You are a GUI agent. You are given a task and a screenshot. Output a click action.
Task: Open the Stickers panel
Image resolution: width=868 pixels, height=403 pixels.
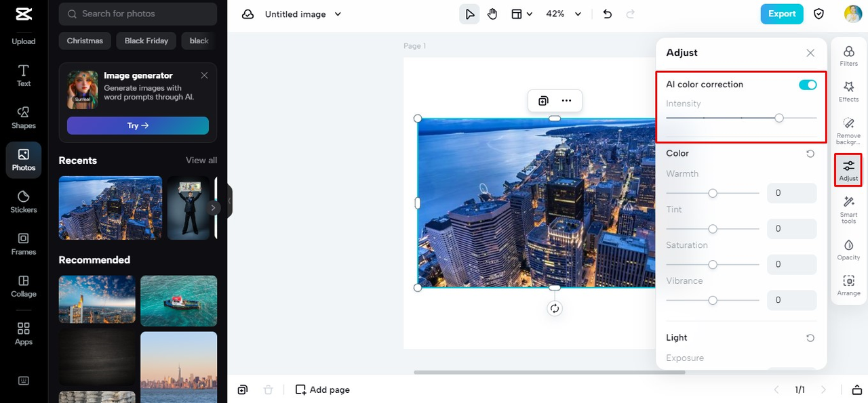[24, 202]
